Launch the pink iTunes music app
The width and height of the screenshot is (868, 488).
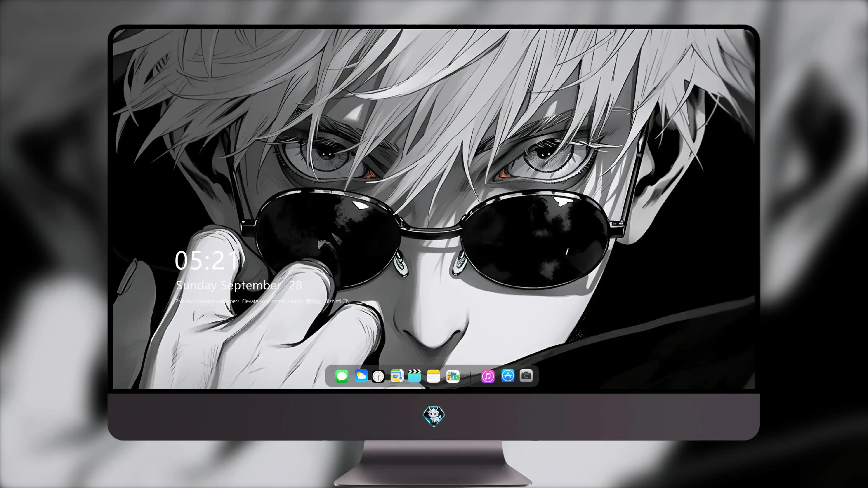[488, 376]
